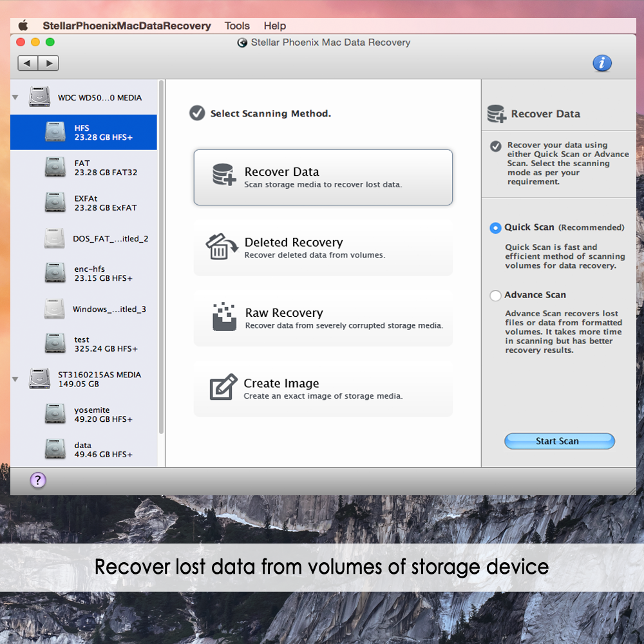Click the window title globe icon

click(242, 43)
